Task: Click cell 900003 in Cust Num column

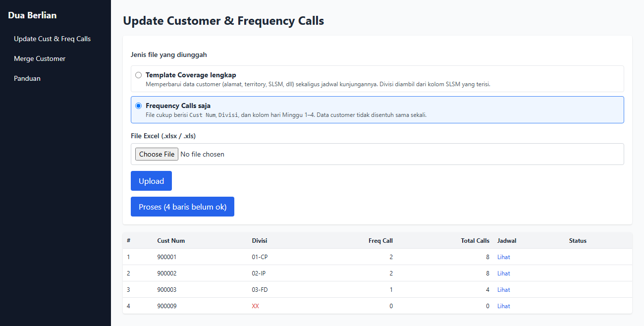Action: tap(167, 290)
